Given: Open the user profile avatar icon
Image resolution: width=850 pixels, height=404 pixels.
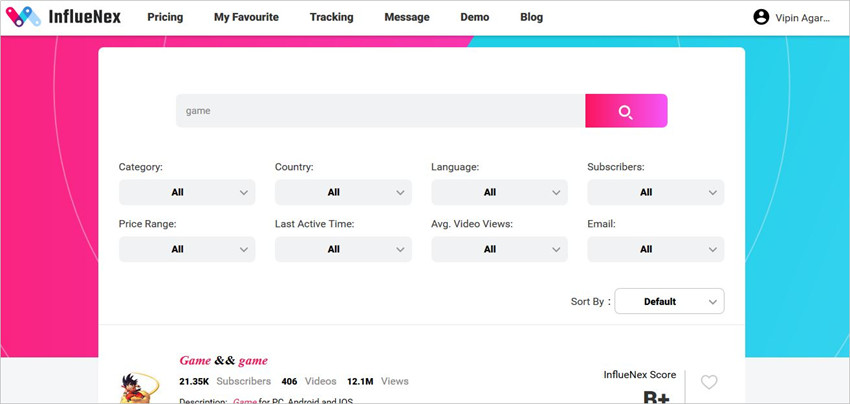Looking at the screenshot, I should click(x=761, y=17).
